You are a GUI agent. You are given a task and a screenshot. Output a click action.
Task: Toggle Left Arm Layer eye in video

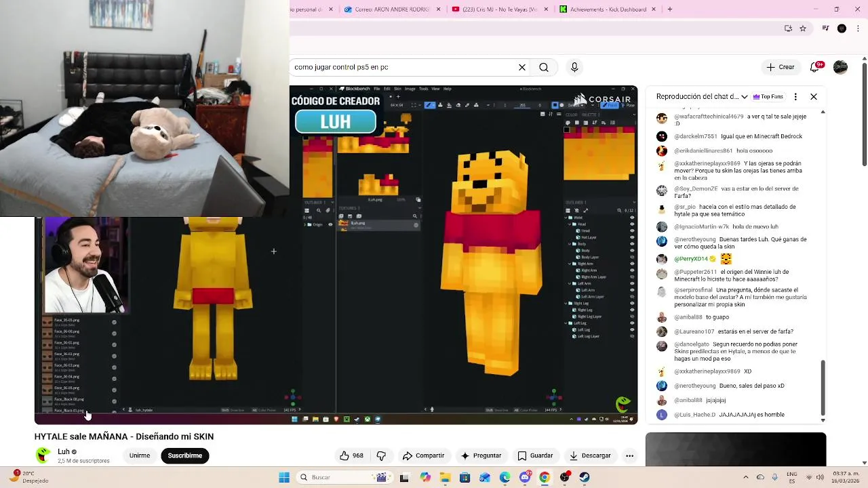(x=632, y=296)
